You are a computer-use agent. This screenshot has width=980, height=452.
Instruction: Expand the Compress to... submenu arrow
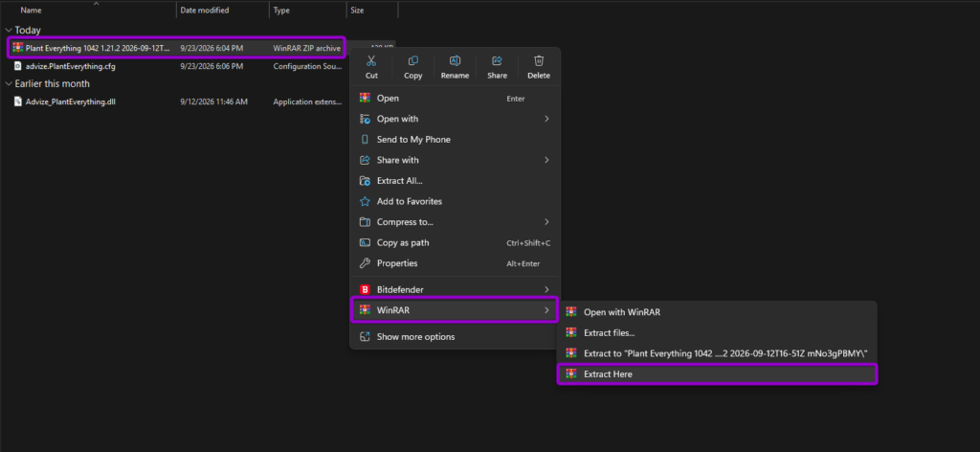click(x=546, y=222)
